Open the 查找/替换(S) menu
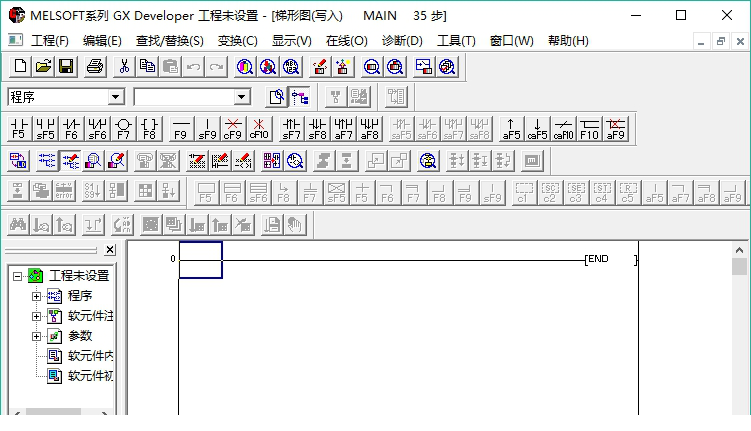This screenshot has width=751, height=431. point(170,41)
